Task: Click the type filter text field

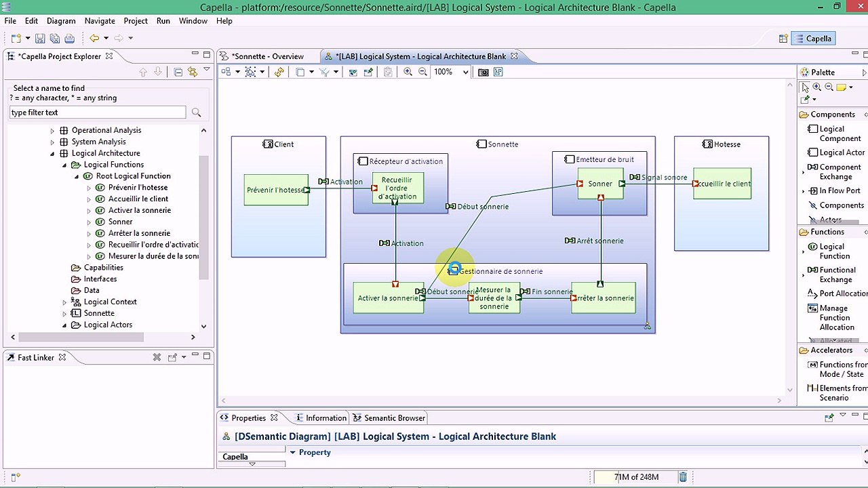Action: pos(98,113)
